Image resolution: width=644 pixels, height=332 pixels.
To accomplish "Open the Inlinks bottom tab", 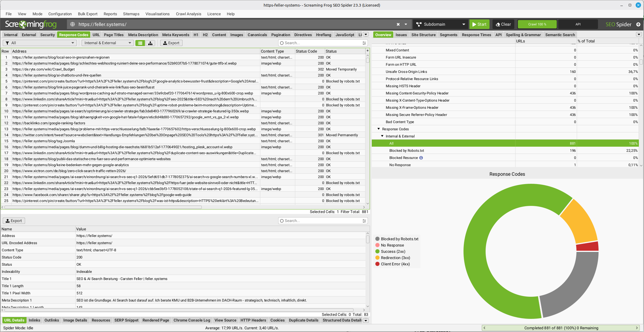I will coord(34,320).
